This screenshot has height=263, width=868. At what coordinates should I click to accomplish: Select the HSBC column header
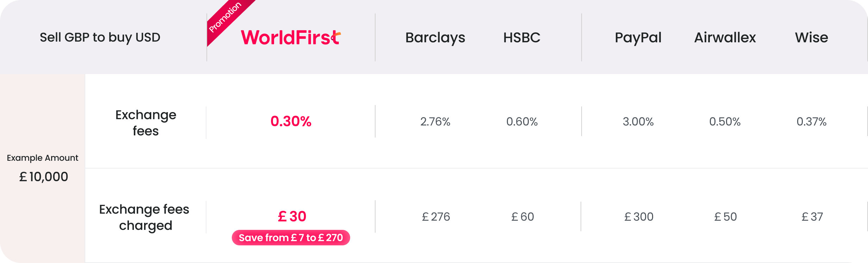(522, 37)
